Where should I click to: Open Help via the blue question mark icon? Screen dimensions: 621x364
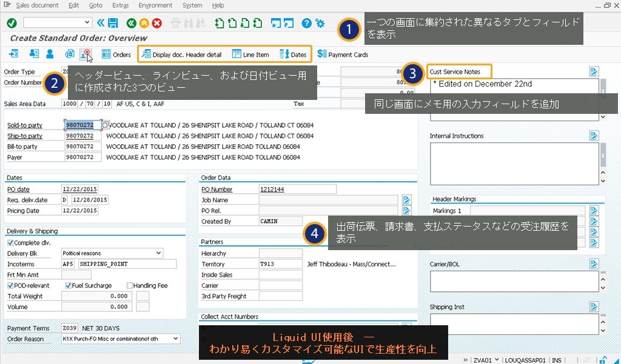click(307, 23)
